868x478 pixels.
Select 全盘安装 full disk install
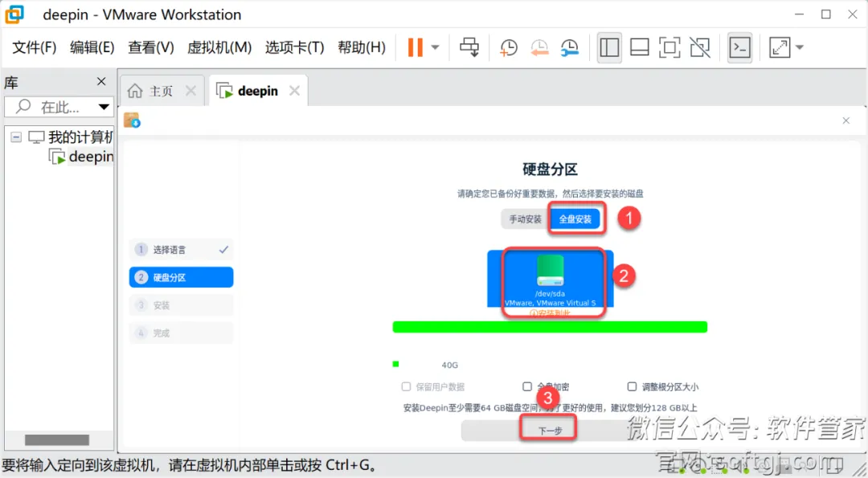[575, 219]
